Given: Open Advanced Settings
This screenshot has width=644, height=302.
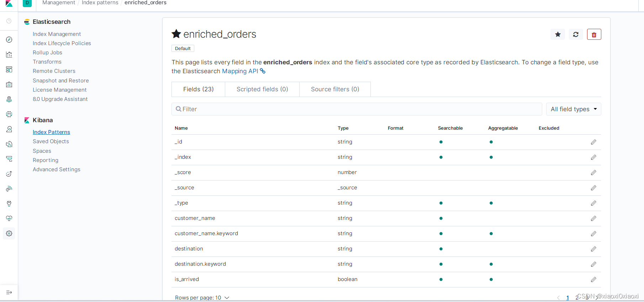Looking at the screenshot, I should 57,169.
